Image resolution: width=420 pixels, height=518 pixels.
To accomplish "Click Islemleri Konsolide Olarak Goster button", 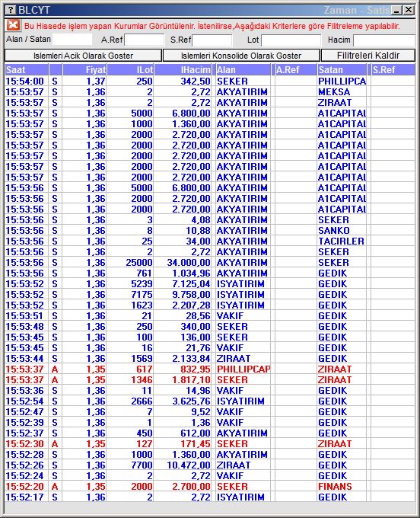I will click(x=241, y=56).
